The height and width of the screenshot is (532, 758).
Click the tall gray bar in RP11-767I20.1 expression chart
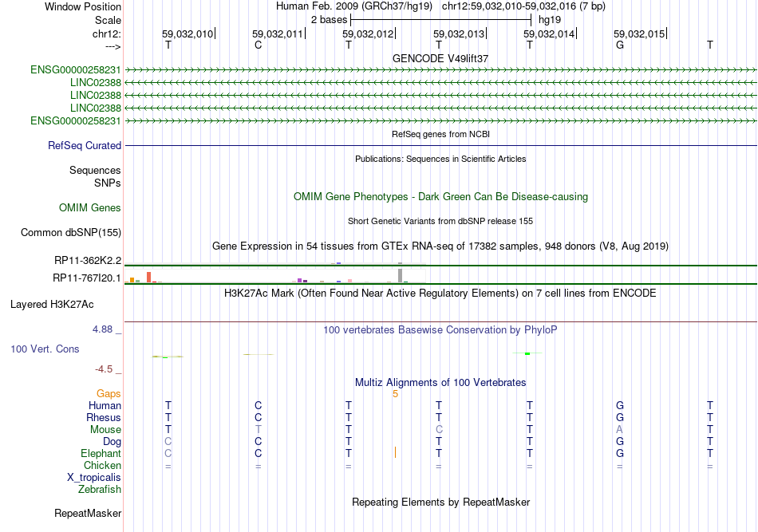pyautogui.click(x=401, y=275)
